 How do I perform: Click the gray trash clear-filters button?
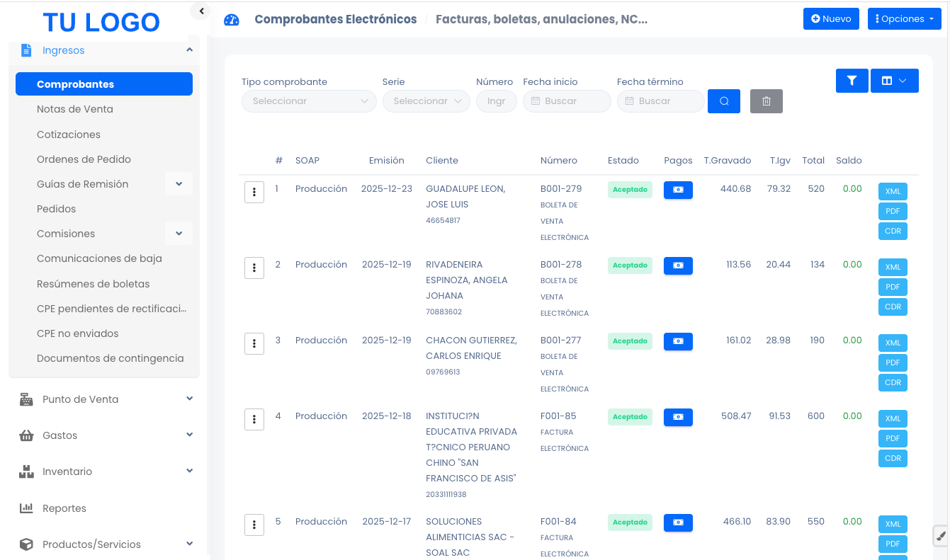(766, 101)
